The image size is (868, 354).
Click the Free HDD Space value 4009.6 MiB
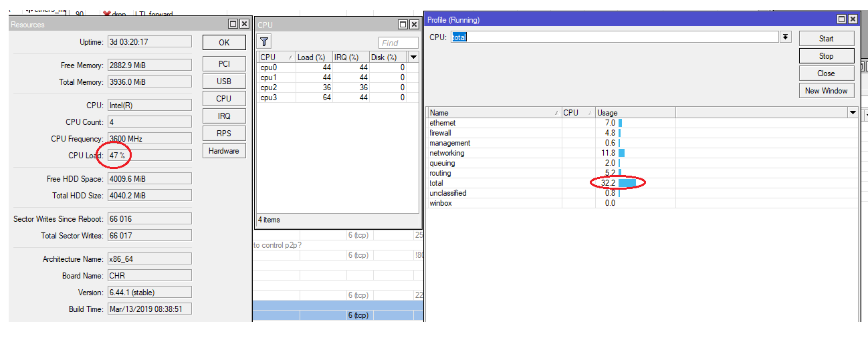(150, 179)
